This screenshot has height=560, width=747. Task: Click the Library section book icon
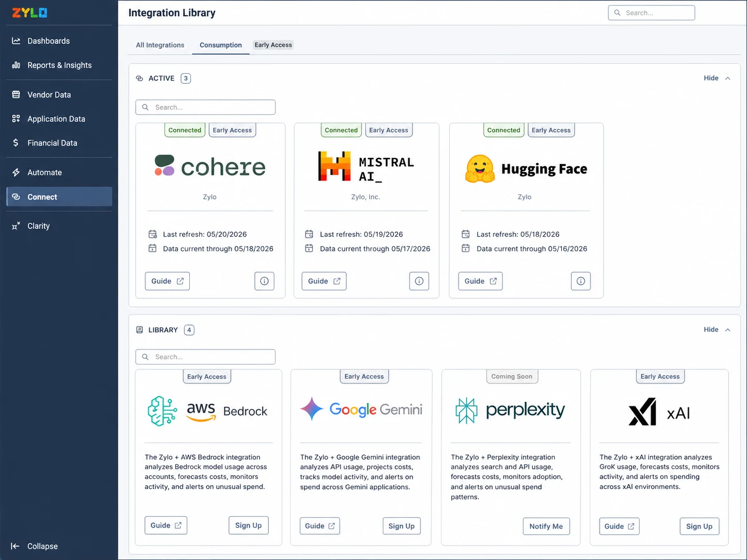tap(139, 330)
